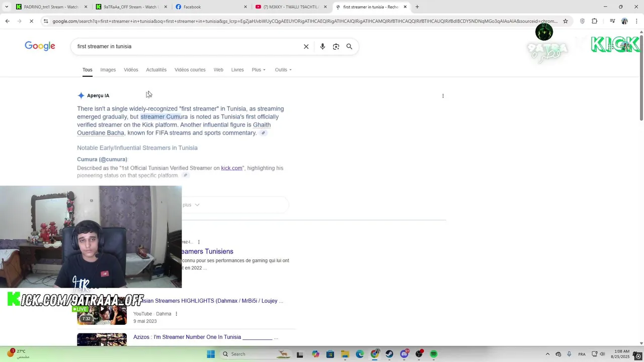Click the source link icon after FIFA sentence
Screen dimensions: 644x362
click(x=263, y=133)
